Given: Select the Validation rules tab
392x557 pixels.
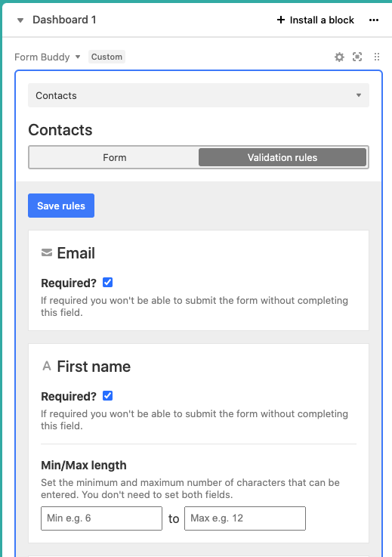Looking at the screenshot, I should click(x=282, y=157).
